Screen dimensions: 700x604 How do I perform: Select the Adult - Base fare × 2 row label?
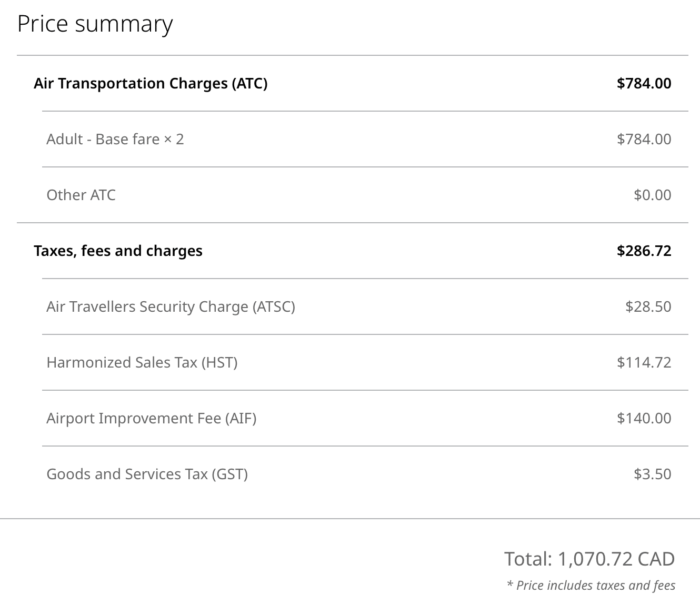click(115, 140)
